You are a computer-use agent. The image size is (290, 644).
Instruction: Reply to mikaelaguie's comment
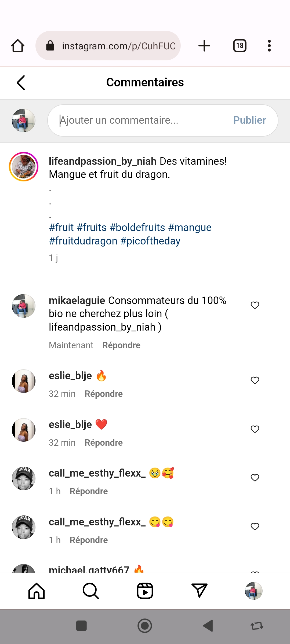[x=121, y=345]
